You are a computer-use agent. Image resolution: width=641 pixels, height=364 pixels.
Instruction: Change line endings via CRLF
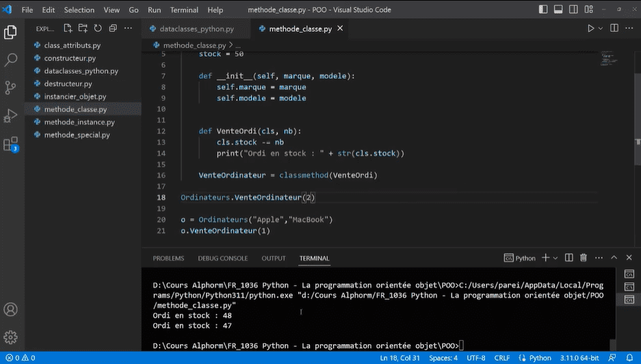pyautogui.click(x=501, y=358)
